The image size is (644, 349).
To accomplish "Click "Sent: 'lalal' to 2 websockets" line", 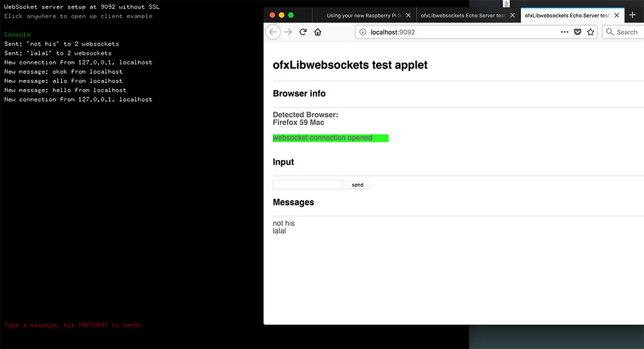I will point(58,53).
